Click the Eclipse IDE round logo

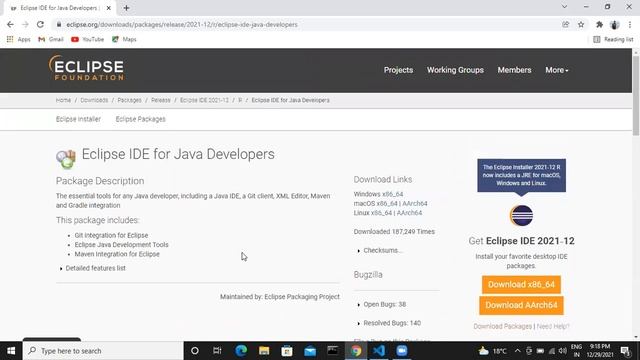(521, 215)
